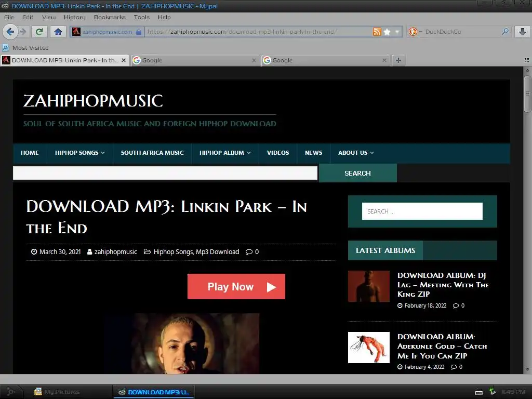Go forward with the forward arrow button
This screenshot has width=532, height=399.
coord(23,32)
